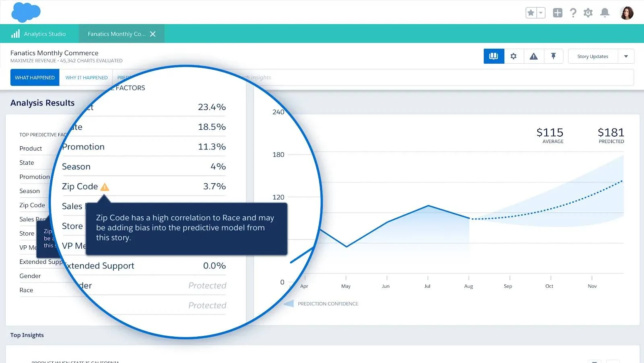Click the PREDICTION CONFIDENCE legend
The height and width of the screenshot is (363, 644).
[321, 304]
